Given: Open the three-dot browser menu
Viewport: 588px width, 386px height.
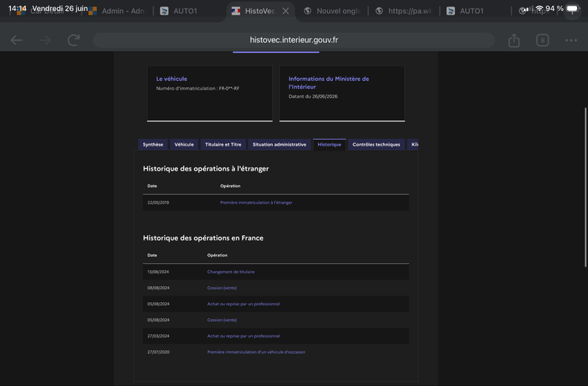Looking at the screenshot, I should (571, 40).
